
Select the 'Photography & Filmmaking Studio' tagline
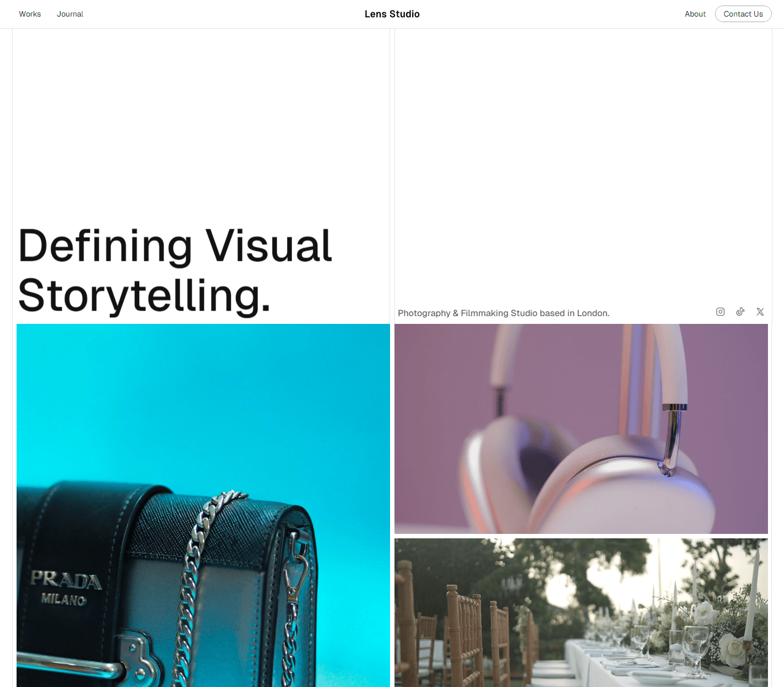(503, 313)
